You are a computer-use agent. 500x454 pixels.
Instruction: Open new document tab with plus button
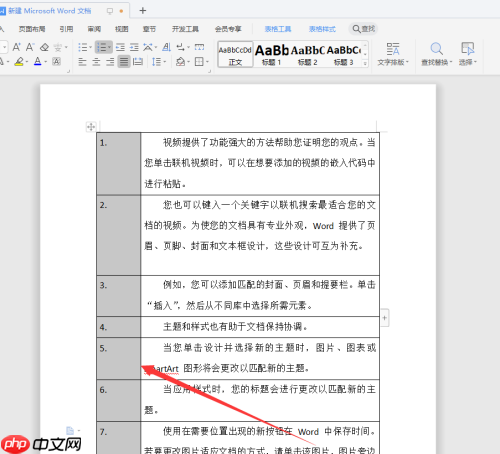143,11
